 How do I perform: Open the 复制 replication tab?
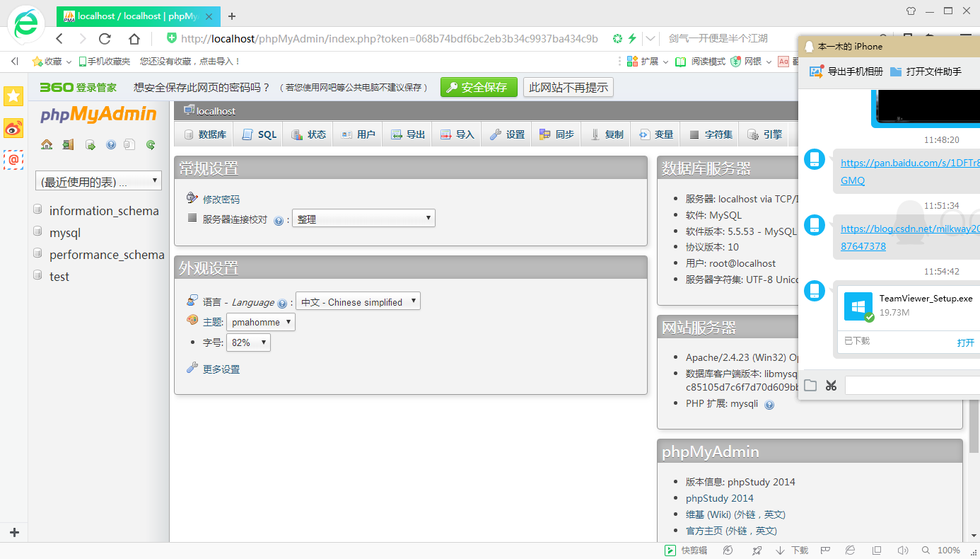pyautogui.click(x=606, y=134)
